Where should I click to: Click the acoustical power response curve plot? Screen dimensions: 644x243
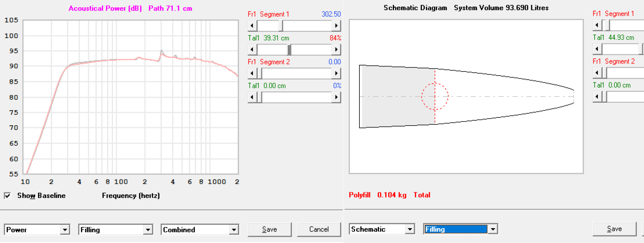131,97
